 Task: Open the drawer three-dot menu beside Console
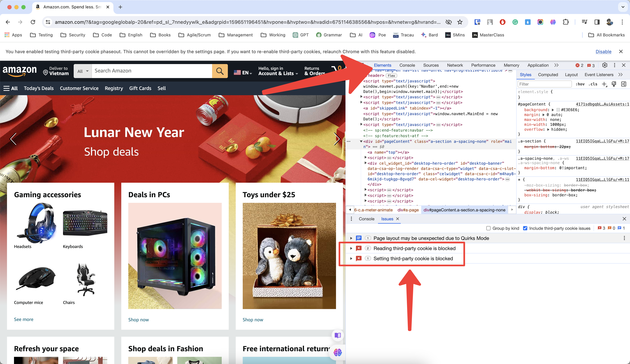click(x=351, y=219)
